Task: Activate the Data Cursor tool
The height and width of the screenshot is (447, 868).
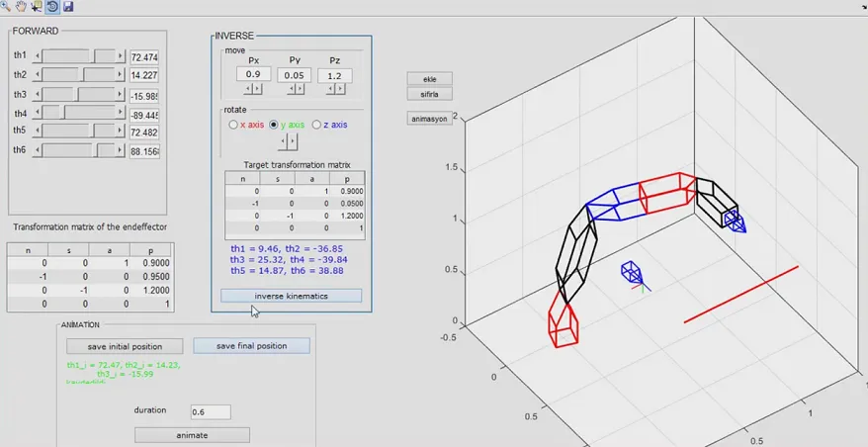Action: (37, 6)
